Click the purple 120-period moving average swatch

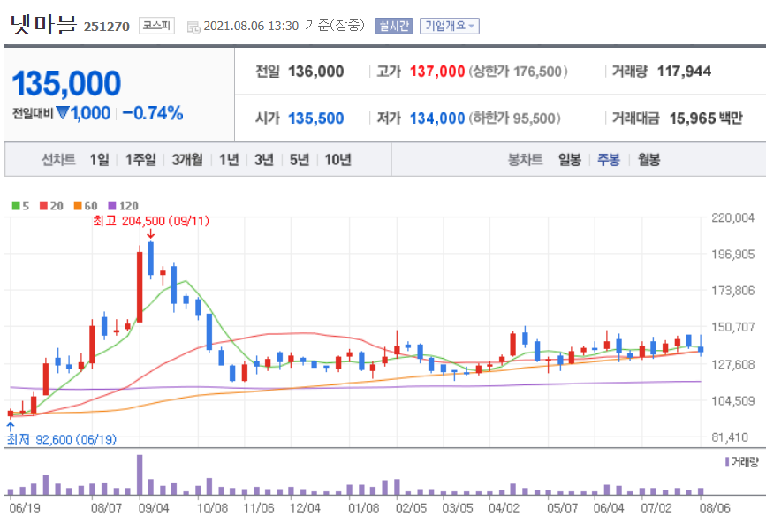(112, 206)
